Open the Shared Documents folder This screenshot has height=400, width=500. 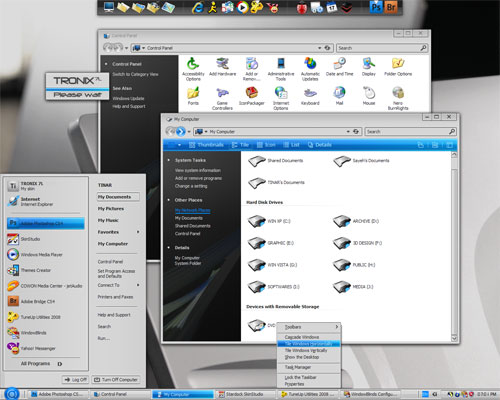click(276, 161)
